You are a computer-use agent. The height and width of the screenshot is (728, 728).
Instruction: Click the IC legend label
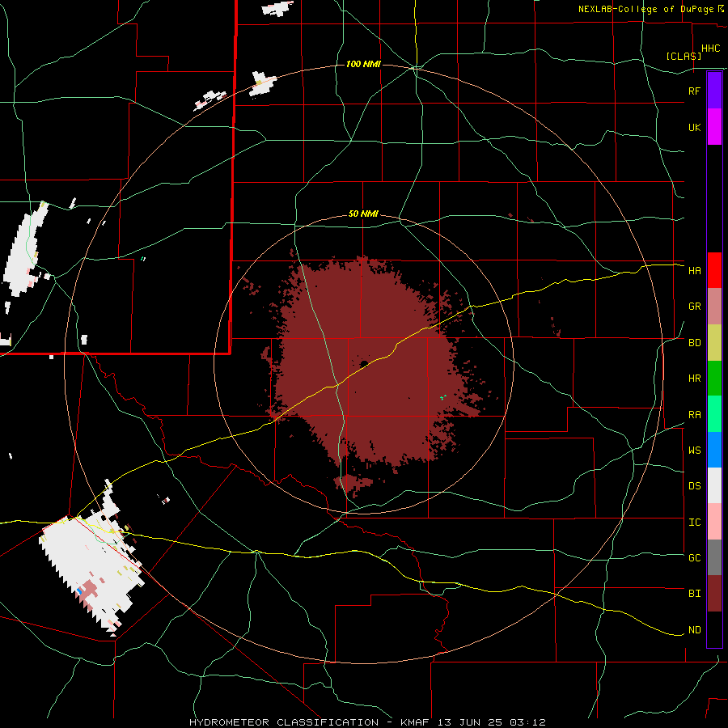click(x=694, y=522)
